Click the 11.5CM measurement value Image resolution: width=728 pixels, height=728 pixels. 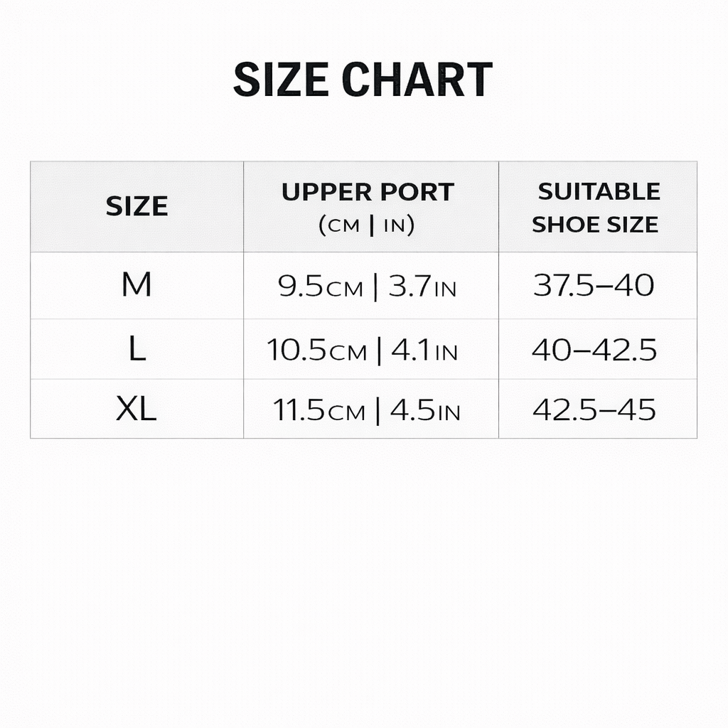pos(319,411)
